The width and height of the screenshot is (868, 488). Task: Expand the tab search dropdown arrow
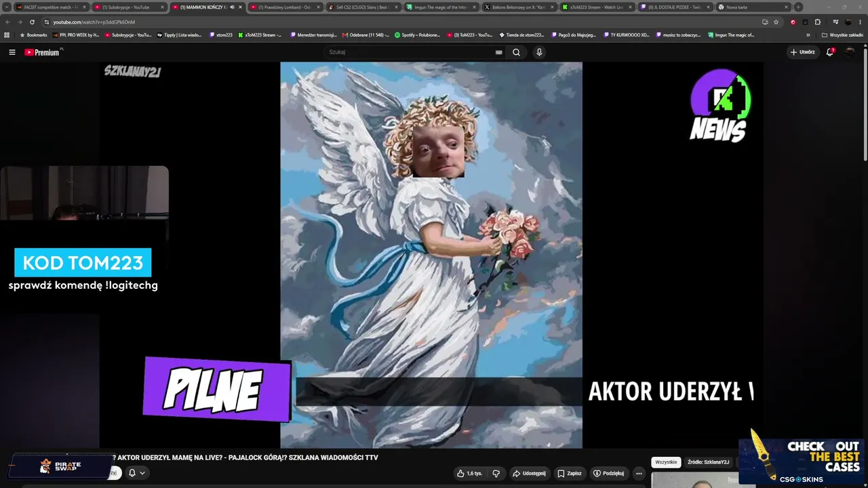(x=6, y=7)
